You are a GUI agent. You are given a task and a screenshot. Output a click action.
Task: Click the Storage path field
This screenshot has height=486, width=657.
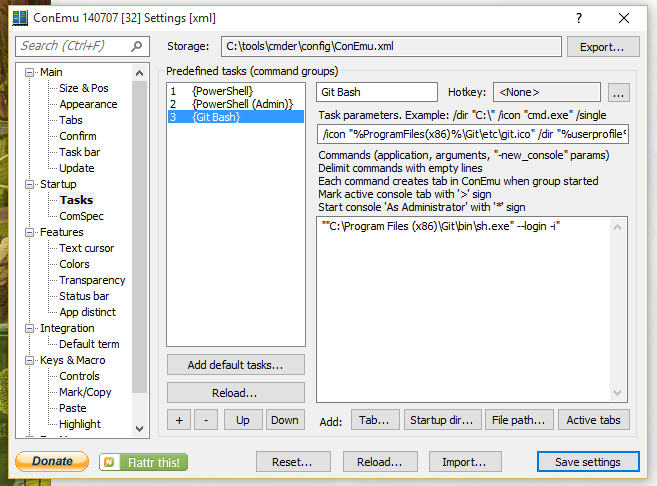391,46
